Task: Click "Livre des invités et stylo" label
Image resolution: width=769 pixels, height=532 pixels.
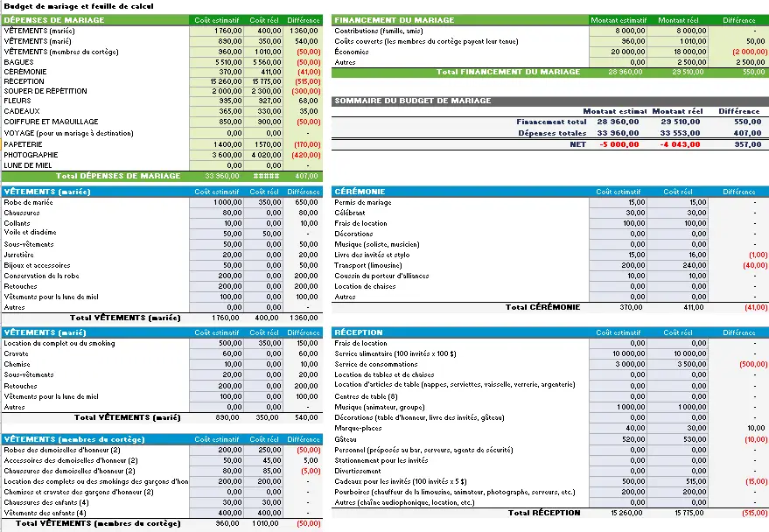Action: (x=372, y=255)
